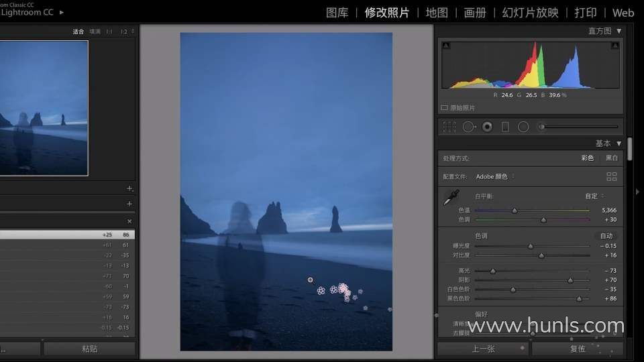Image resolution: width=644 pixels, height=362 pixels.
Task: Select the history row -22 -35
Action: tap(67, 255)
